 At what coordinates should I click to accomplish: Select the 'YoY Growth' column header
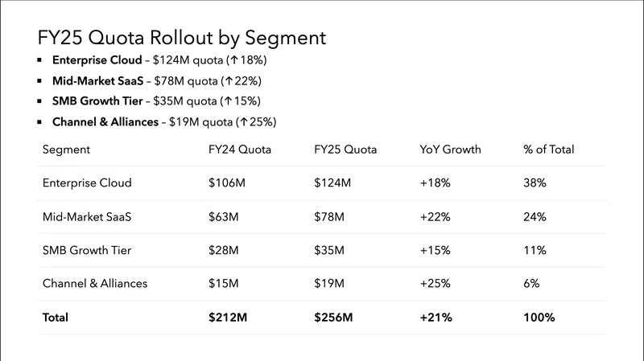pyautogui.click(x=450, y=150)
